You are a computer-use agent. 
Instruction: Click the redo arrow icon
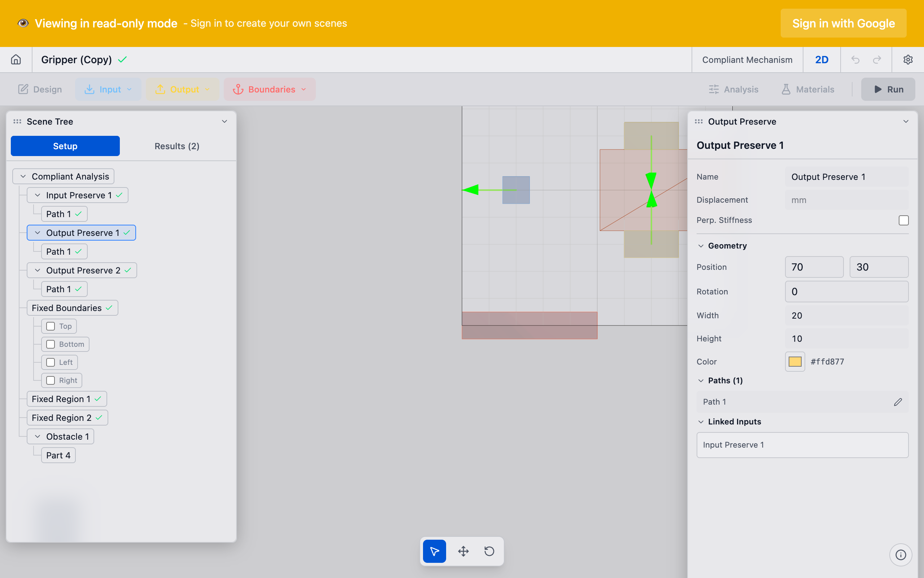coord(877,60)
